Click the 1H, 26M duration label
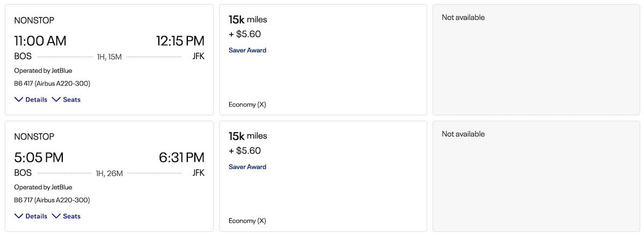 (109, 173)
